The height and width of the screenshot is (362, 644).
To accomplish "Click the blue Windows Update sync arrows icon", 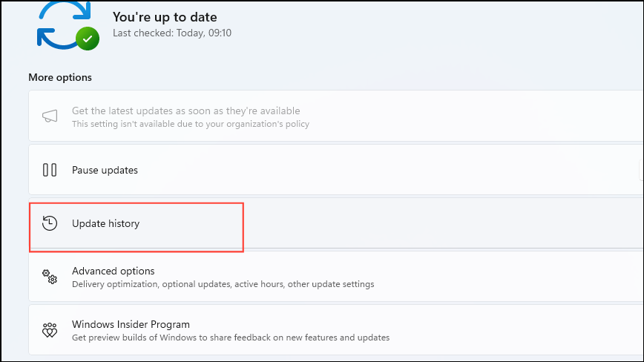I will (x=64, y=25).
